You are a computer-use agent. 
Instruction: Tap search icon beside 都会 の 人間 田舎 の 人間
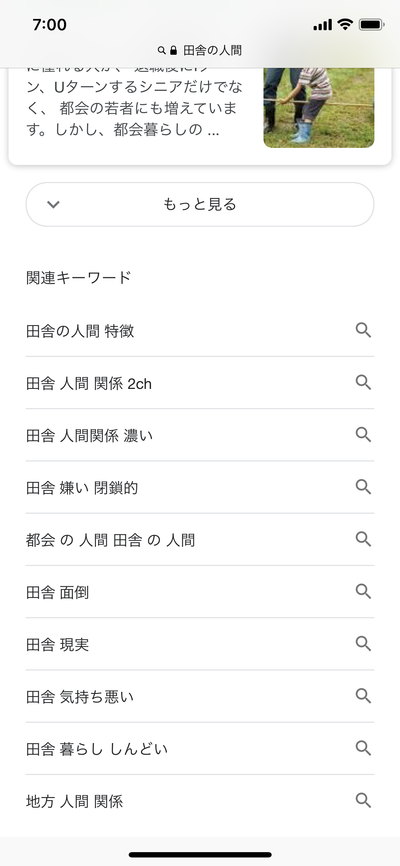click(x=363, y=539)
